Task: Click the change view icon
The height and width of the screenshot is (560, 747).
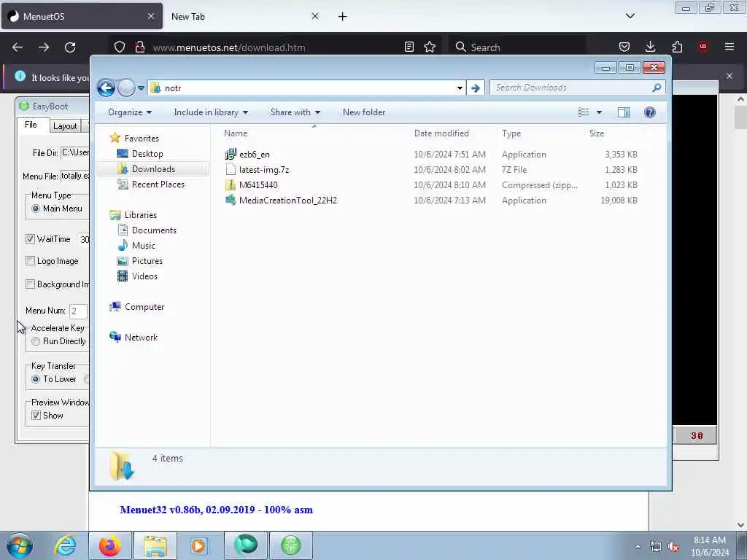Action: 583,112
